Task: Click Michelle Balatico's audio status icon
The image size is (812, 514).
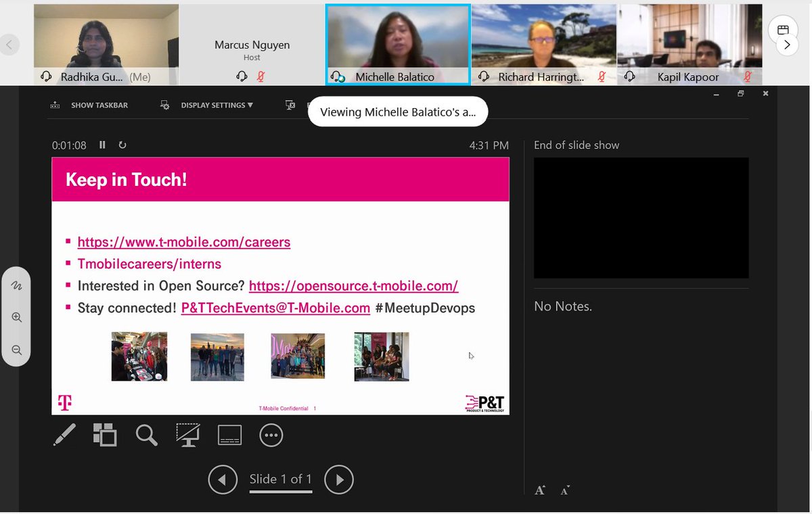Action: point(338,77)
